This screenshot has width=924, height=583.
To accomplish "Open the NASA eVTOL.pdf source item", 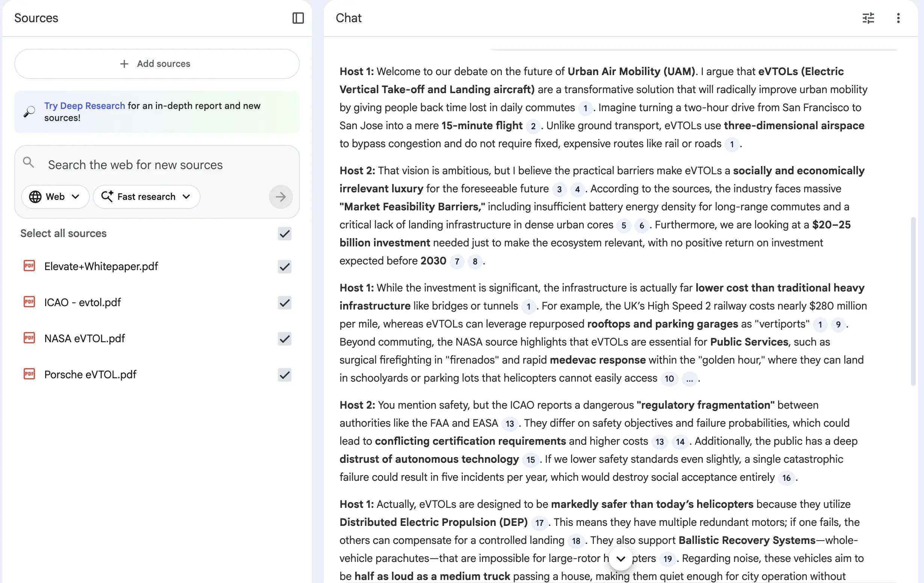I will click(85, 338).
